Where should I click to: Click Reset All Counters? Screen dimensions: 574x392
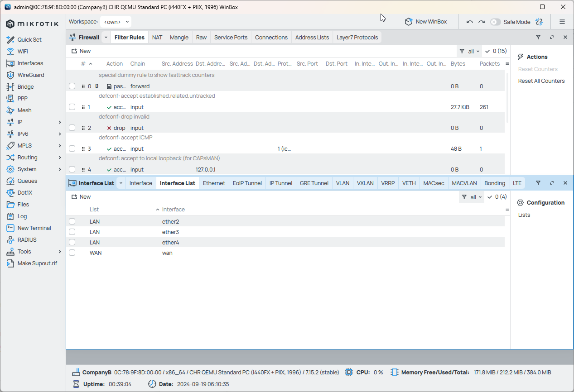[541, 81]
